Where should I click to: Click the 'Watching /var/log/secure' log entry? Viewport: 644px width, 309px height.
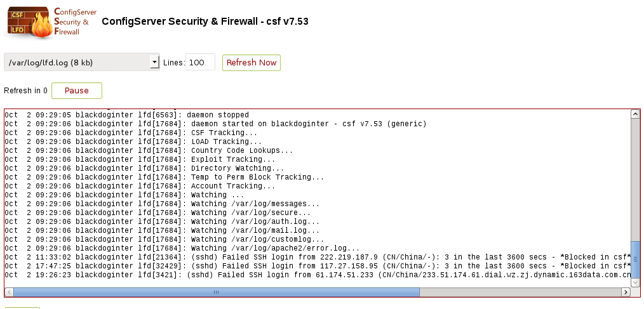tap(158, 213)
